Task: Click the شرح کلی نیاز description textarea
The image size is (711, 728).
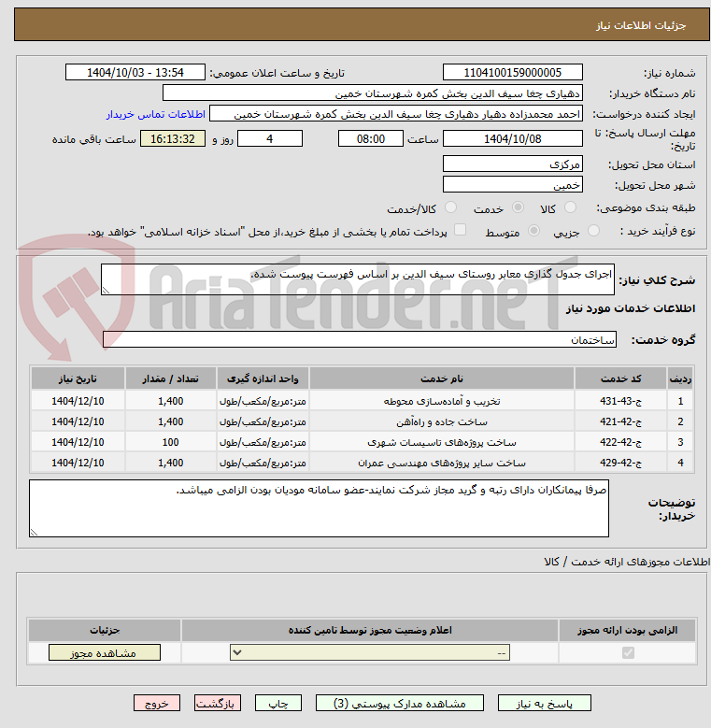Action: point(358,279)
